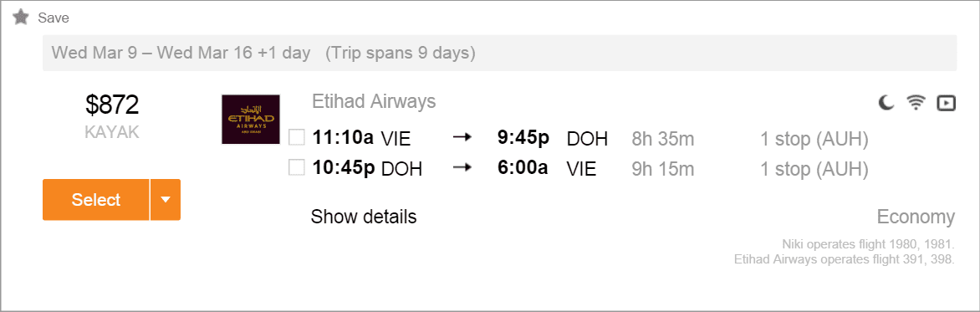
Task: Click the outbound 1 stop (AUH) info
Action: (x=814, y=139)
